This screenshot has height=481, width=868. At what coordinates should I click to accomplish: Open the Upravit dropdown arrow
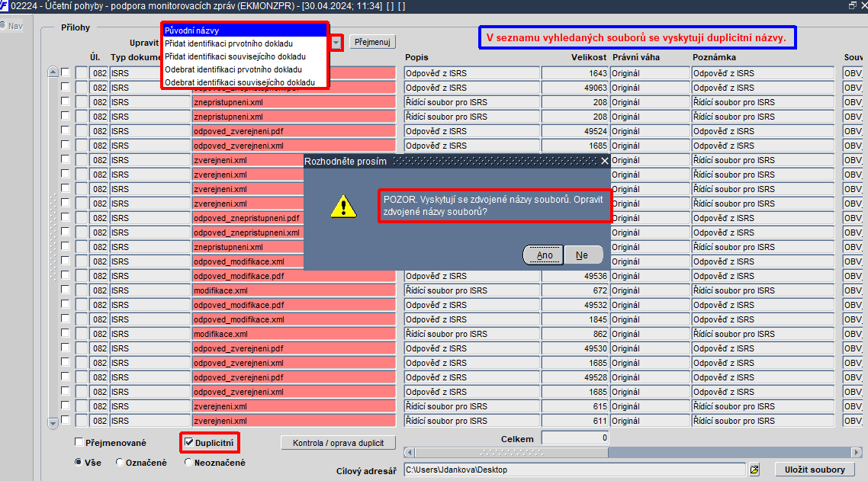point(336,43)
